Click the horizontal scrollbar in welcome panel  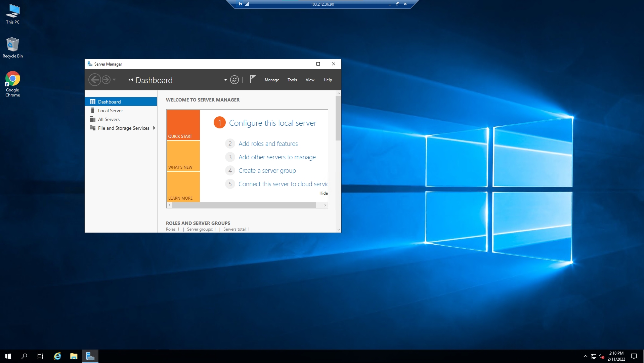tap(244, 205)
